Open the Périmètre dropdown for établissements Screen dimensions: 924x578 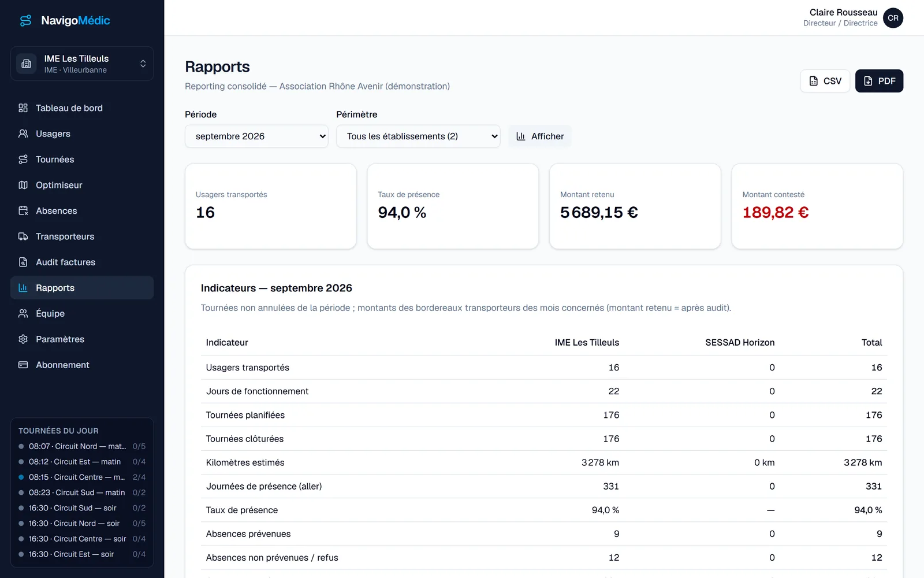(x=418, y=136)
